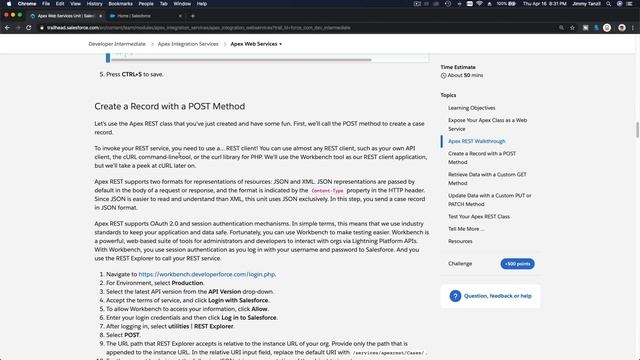The image size is (640, 360).
Task: Open a new browser tab
Action: pos(193,16)
